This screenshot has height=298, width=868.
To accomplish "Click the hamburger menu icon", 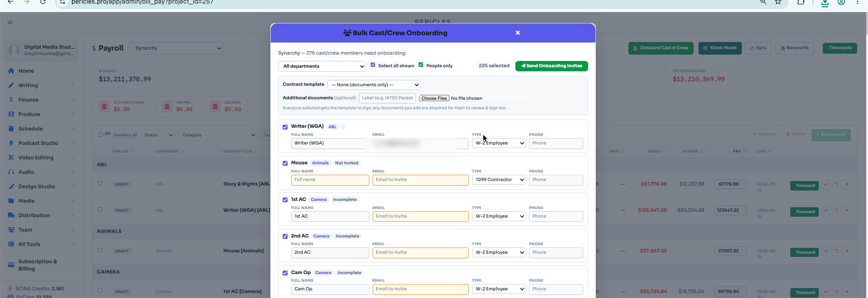I will click(10, 22).
